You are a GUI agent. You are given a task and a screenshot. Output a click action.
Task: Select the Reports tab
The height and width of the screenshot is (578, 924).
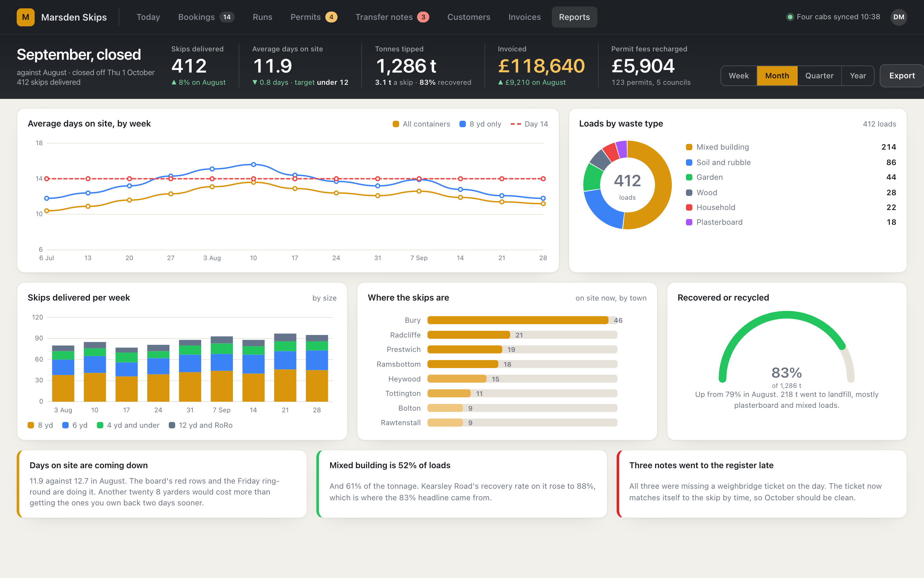574,17
